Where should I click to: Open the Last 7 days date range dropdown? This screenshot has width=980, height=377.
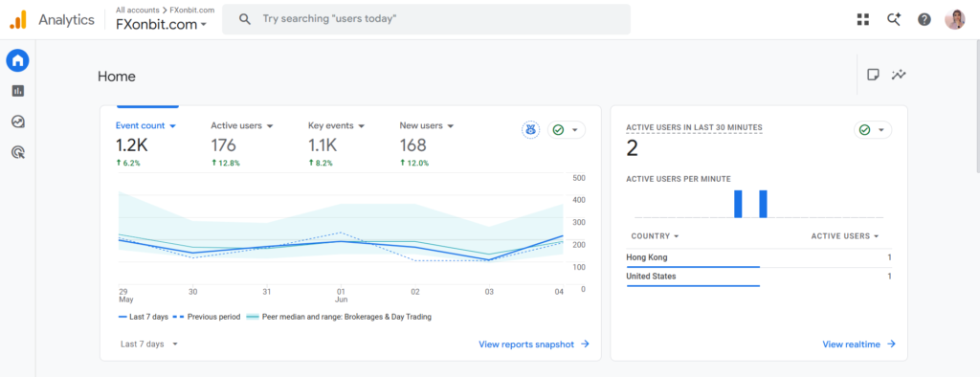coord(149,344)
